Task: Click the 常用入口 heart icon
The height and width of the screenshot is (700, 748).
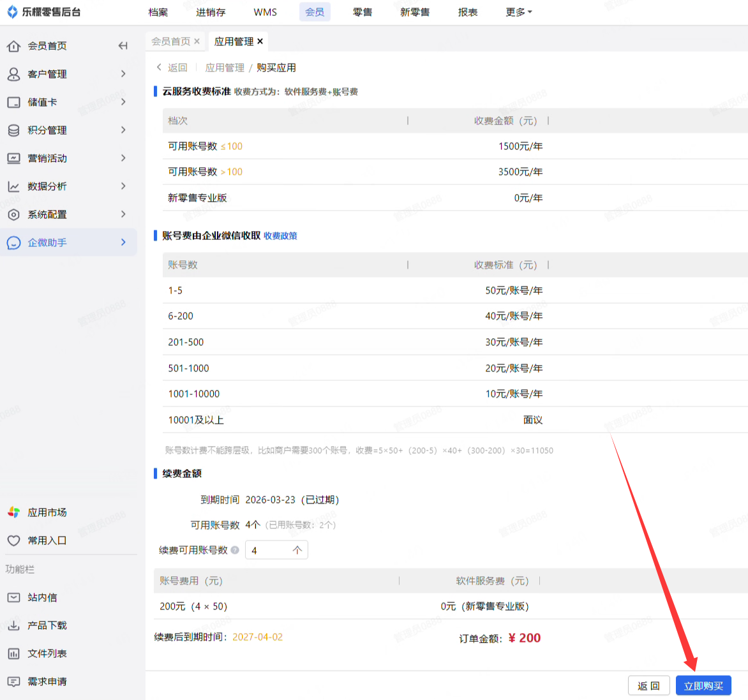Action: click(x=14, y=540)
